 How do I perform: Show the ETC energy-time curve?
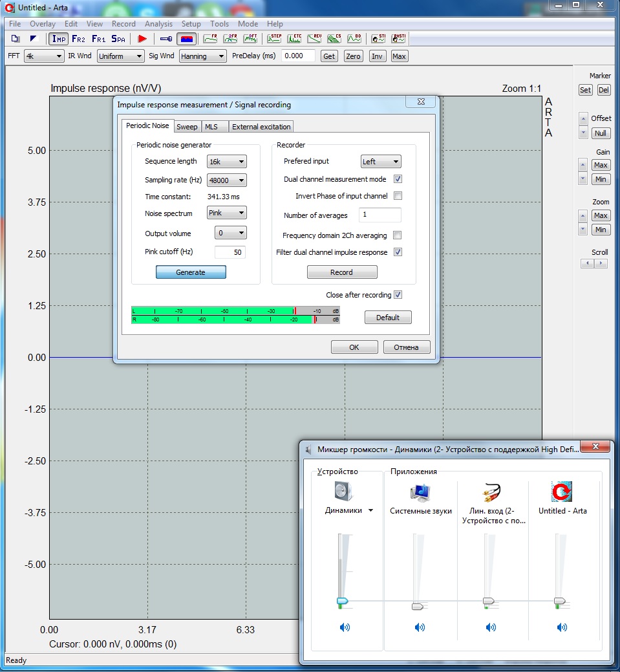294,39
